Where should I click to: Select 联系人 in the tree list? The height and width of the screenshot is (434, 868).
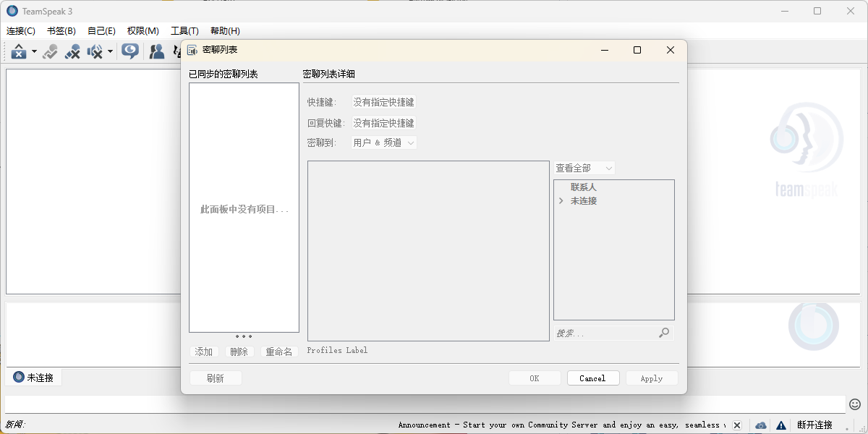point(583,187)
